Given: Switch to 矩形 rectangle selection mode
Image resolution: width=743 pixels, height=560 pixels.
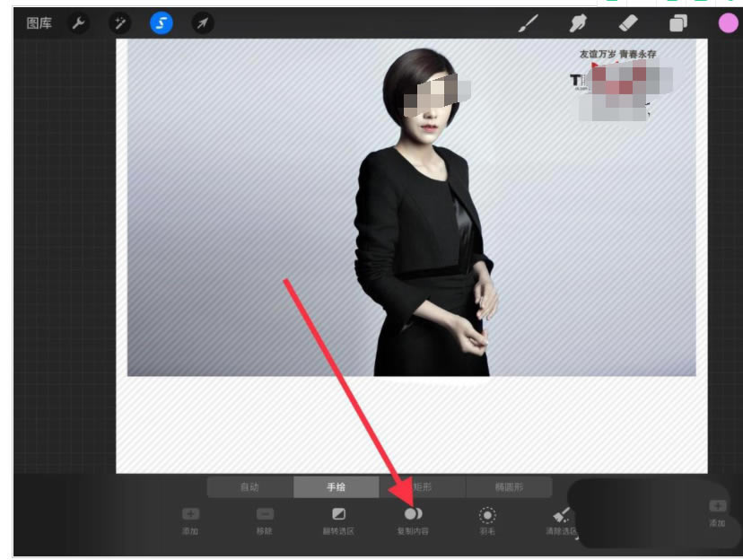Looking at the screenshot, I should pos(423,487).
